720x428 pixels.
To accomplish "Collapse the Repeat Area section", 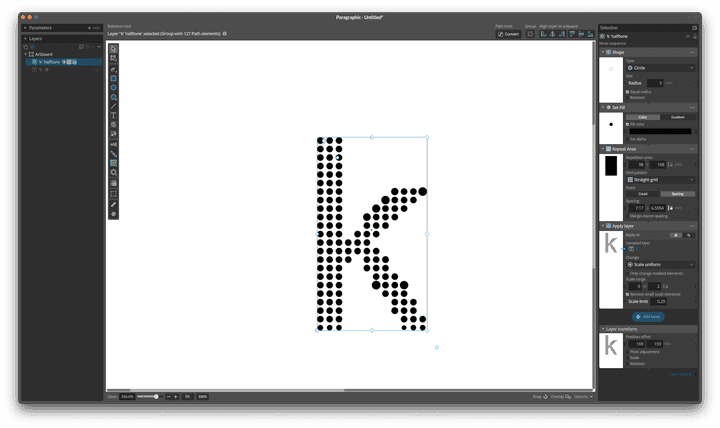I will (x=602, y=149).
